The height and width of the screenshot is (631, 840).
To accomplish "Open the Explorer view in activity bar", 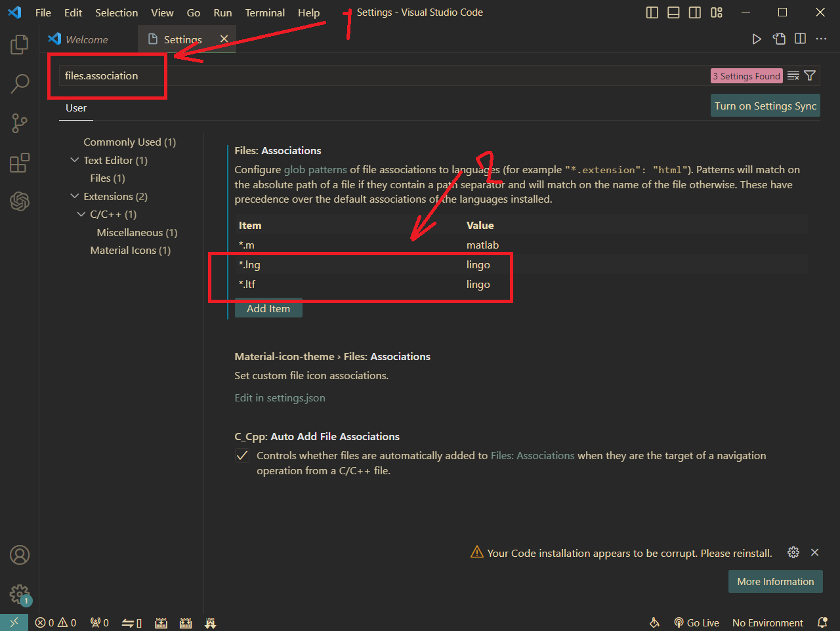I will coord(20,45).
